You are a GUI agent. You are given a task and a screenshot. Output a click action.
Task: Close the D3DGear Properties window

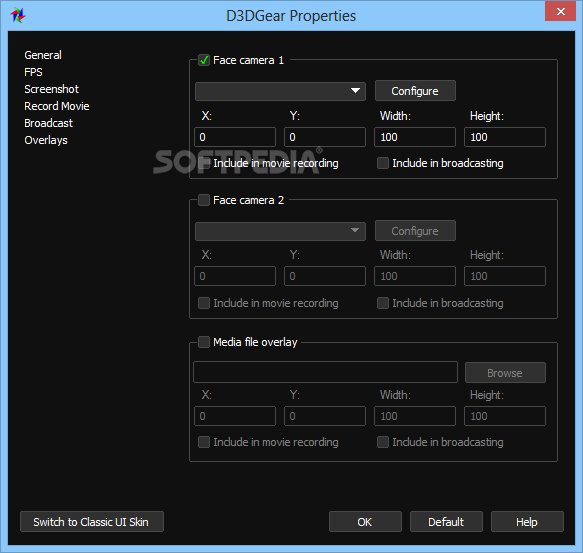[560, 11]
